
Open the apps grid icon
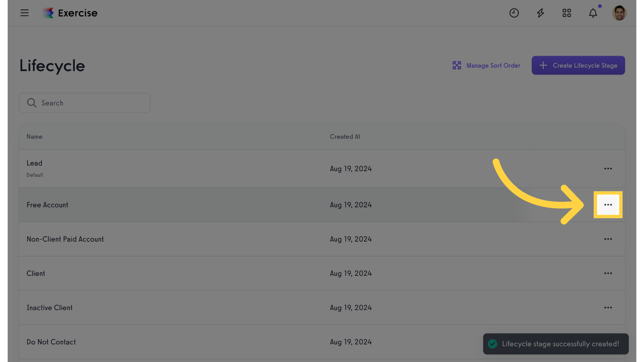[567, 13]
